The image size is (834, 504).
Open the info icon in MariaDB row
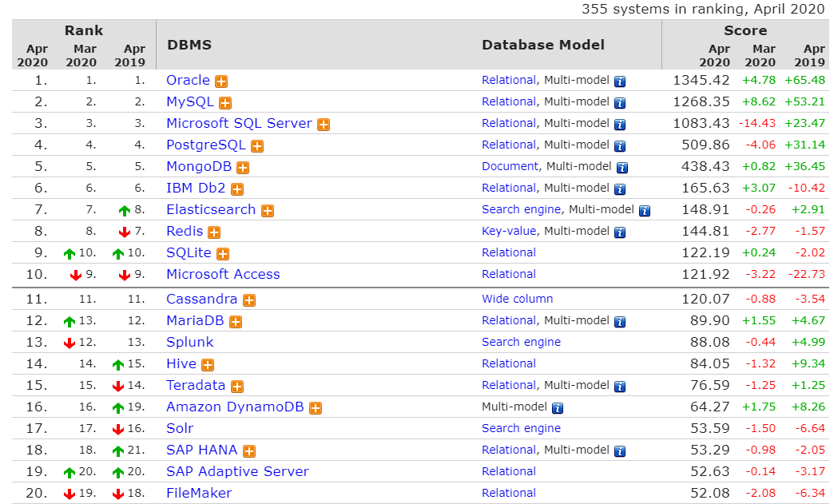[620, 322]
